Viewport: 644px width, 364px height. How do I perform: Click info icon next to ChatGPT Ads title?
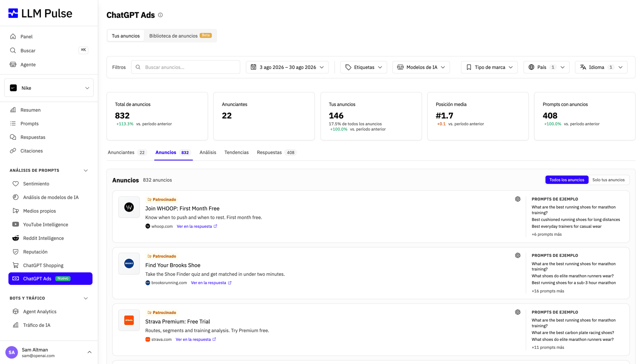click(x=160, y=15)
